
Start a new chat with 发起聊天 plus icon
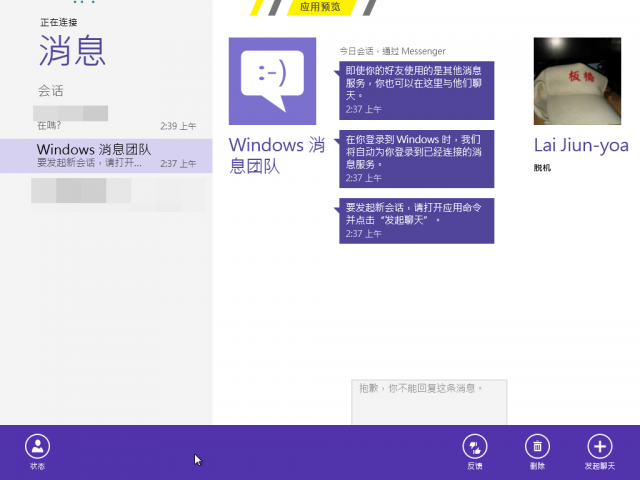(600, 447)
